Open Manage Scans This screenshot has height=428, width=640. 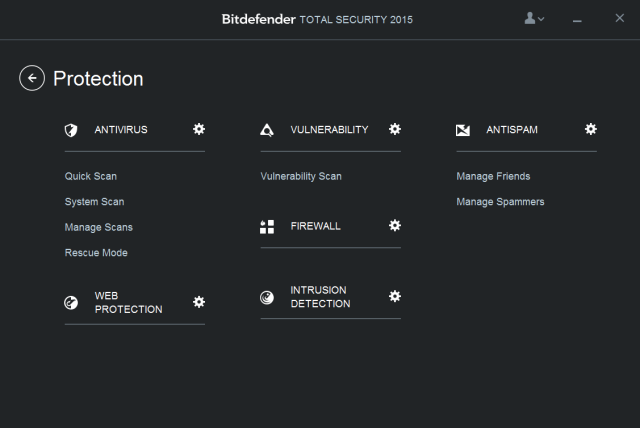point(99,227)
